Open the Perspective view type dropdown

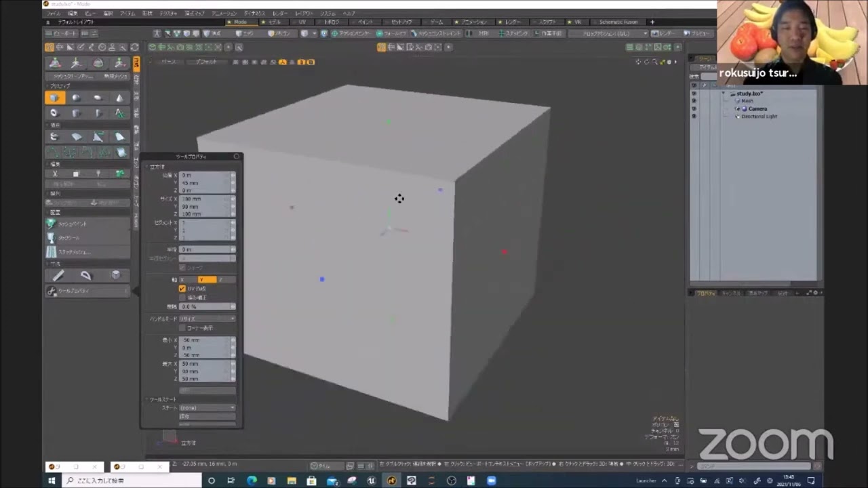coord(168,62)
